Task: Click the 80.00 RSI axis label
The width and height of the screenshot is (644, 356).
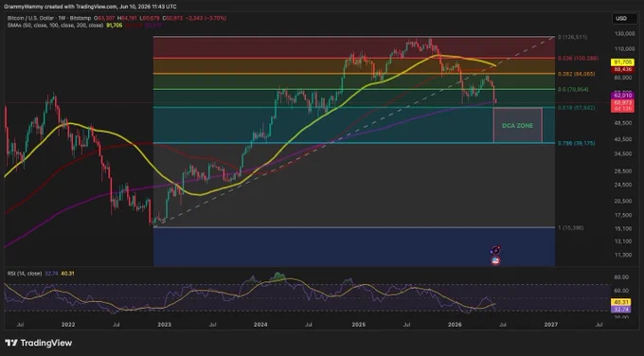Action: point(621,277)
